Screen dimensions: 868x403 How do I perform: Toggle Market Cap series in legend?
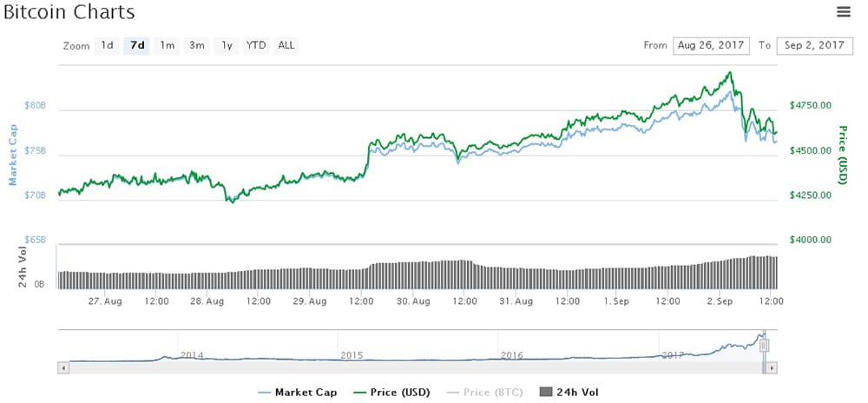click(298, 393)
